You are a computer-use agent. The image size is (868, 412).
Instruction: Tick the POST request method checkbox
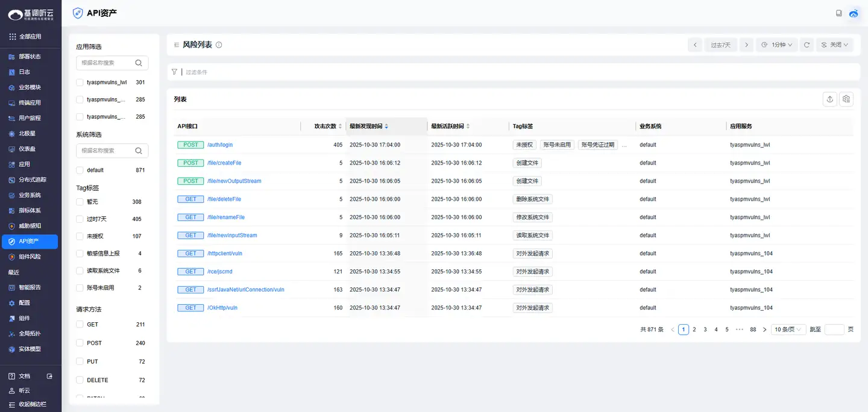pos(80,343)
